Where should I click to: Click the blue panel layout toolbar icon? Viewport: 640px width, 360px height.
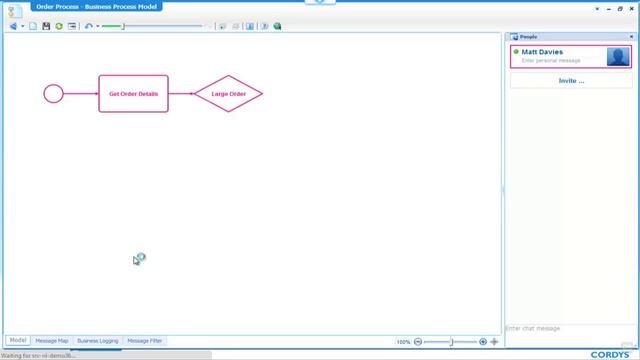pos(250,26)
